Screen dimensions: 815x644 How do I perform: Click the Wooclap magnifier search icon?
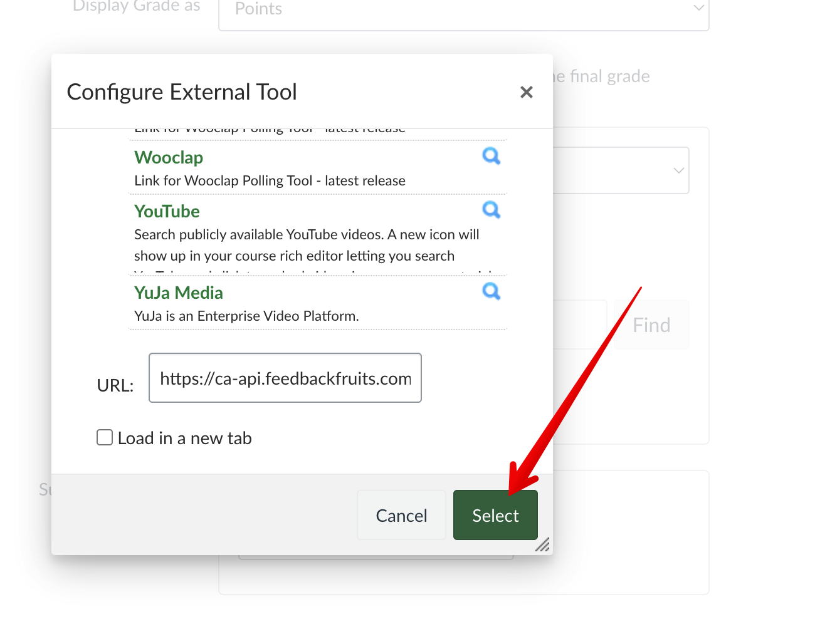pos(491,156)
